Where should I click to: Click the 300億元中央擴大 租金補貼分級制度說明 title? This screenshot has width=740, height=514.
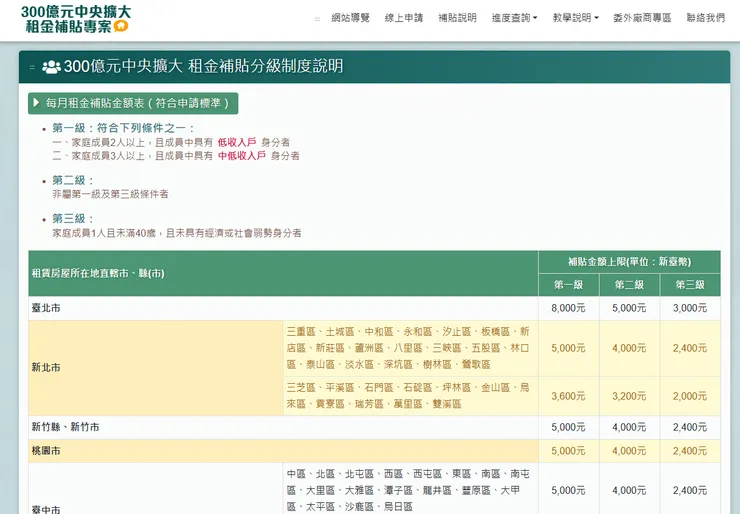pos(203,67)
